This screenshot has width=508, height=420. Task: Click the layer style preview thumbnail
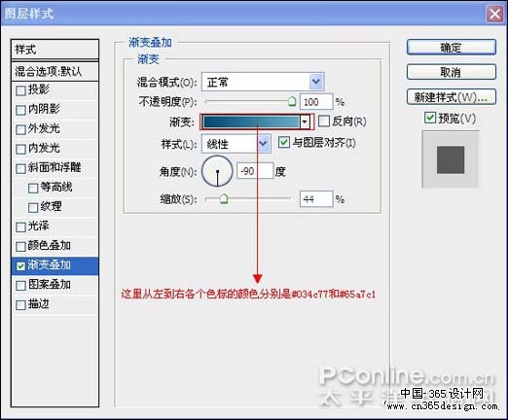click(x=451, y=159)
